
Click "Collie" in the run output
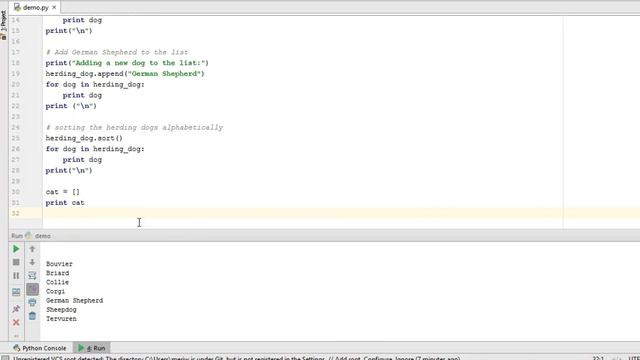57,282
